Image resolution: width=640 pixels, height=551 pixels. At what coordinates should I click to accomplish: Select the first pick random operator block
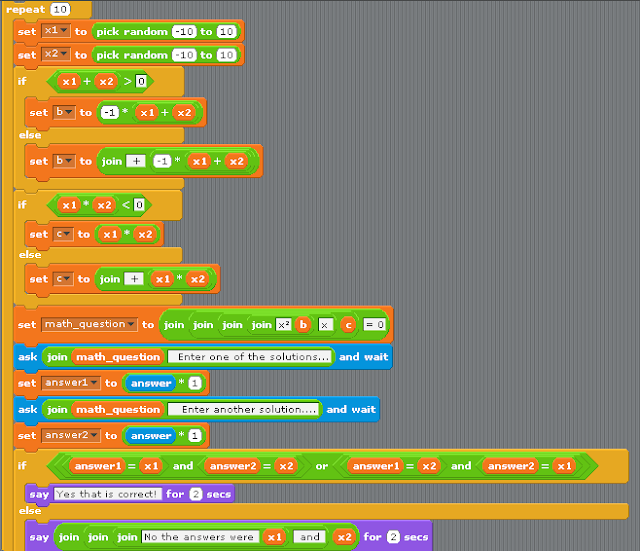(x=167, y=31)
